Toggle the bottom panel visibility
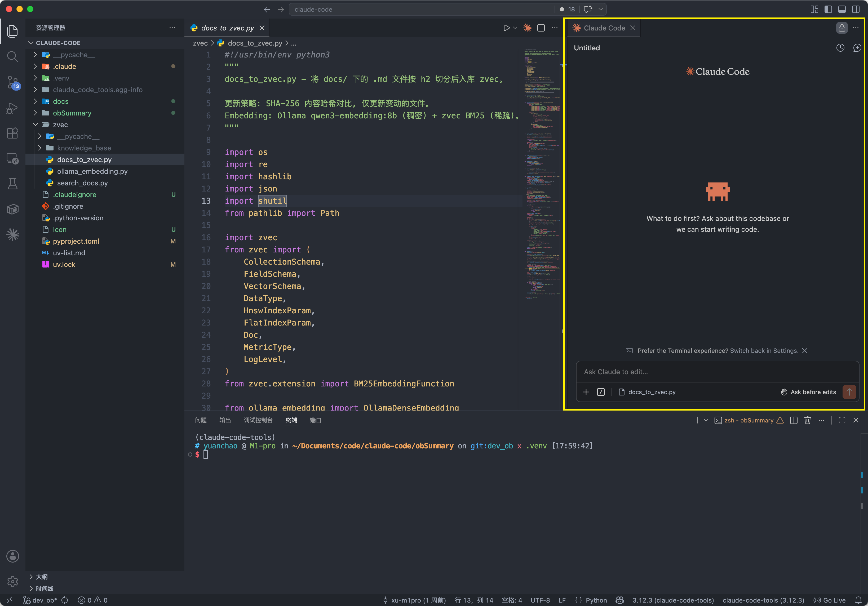 coord(842,10)
